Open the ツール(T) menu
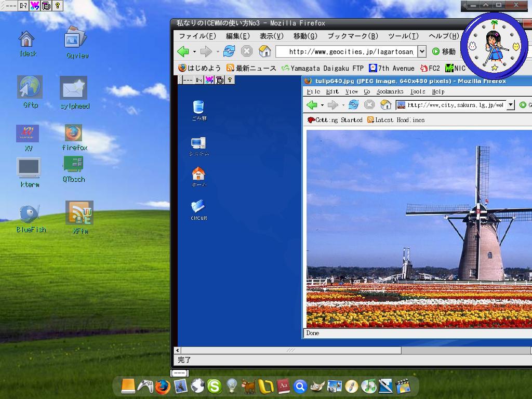The height and width of the screenshot is (399, 532). pos(403,36)
